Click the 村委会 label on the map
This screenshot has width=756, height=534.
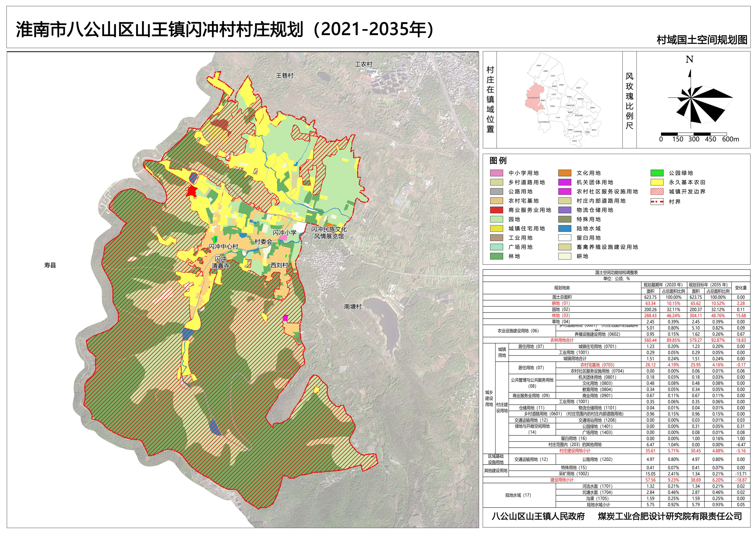tap(263, 242)
